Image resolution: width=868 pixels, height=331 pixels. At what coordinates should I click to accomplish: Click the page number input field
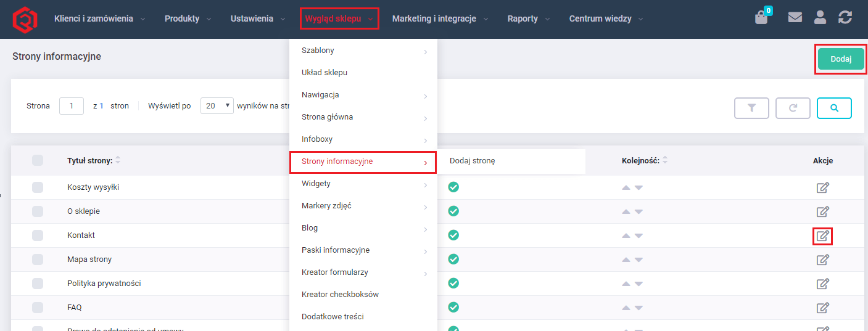pos(72,106)
